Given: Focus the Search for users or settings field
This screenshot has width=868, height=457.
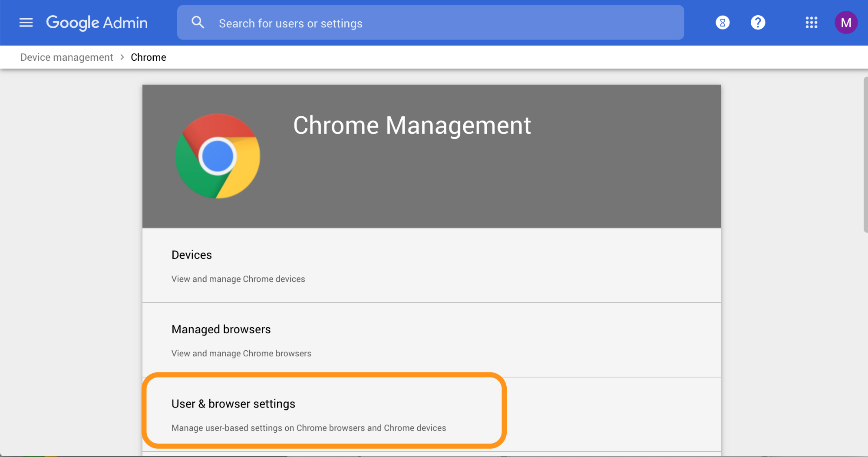Looking at the screenshot, I should pyautogui.click(x=431, y=23).
